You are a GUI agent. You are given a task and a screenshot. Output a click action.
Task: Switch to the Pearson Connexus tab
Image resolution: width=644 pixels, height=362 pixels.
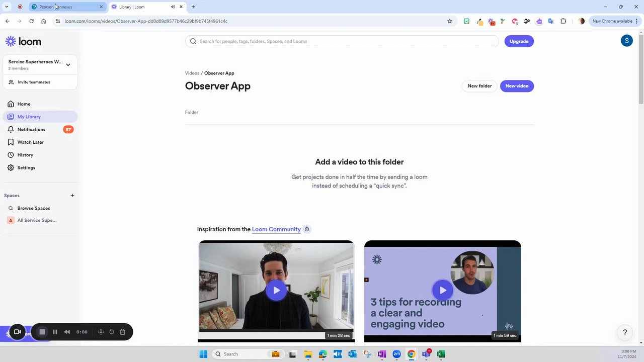point(67,7)
